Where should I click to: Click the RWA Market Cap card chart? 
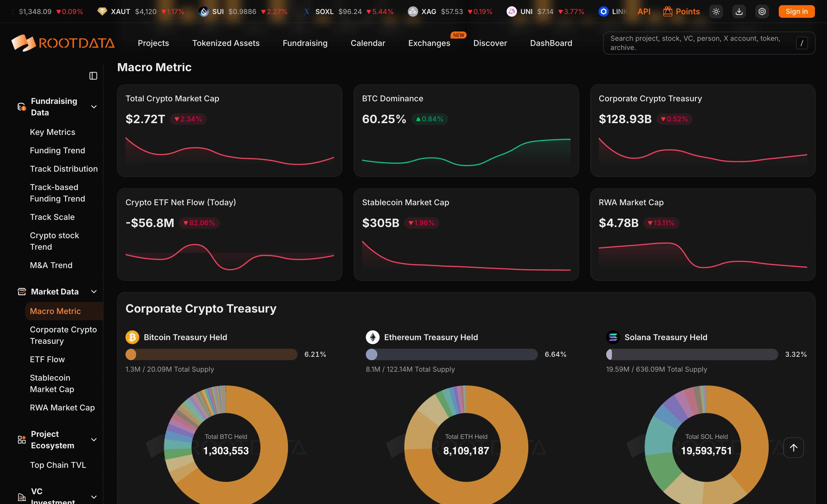point(703,255)
